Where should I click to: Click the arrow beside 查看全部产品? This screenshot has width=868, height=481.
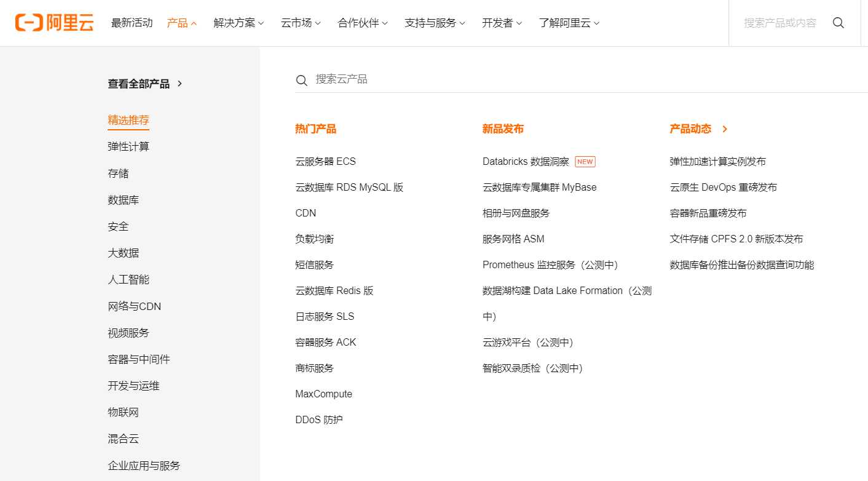(180, 84)
